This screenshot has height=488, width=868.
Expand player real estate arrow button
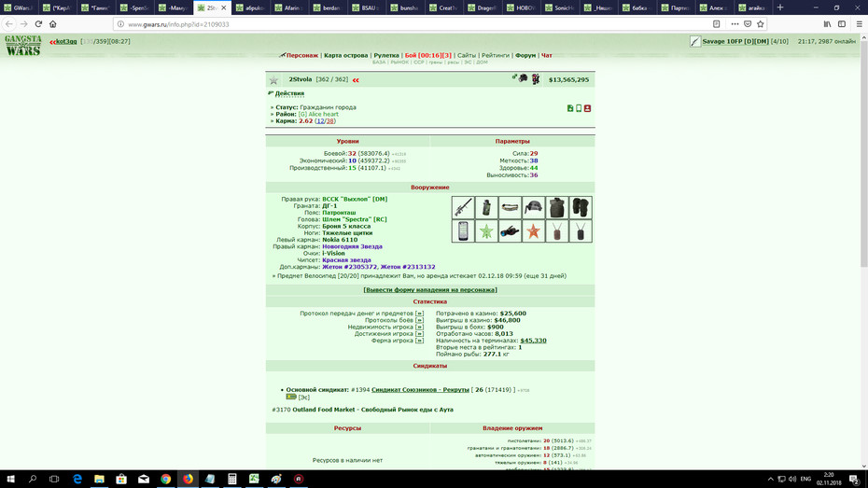[419, 327]
